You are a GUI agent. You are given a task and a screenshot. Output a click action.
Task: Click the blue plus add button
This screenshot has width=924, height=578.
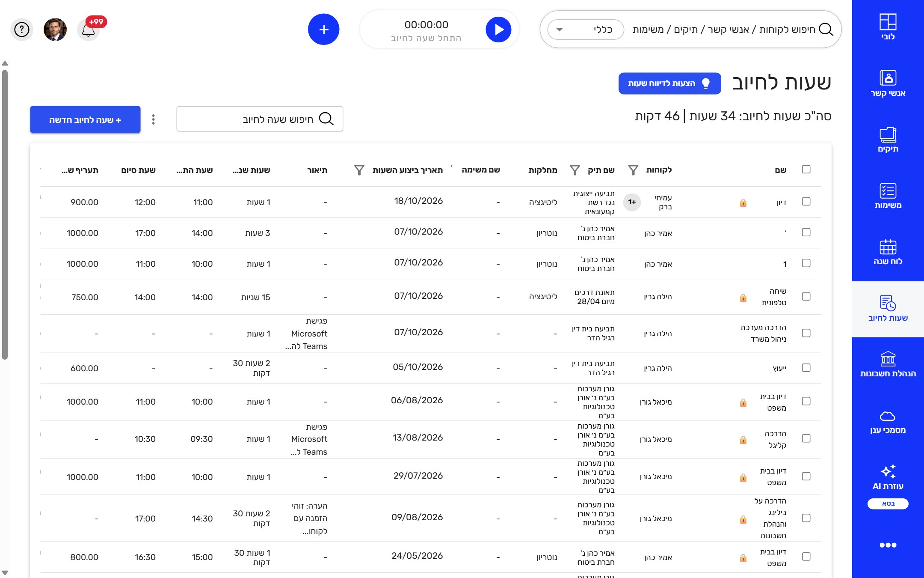pos(324,30)
